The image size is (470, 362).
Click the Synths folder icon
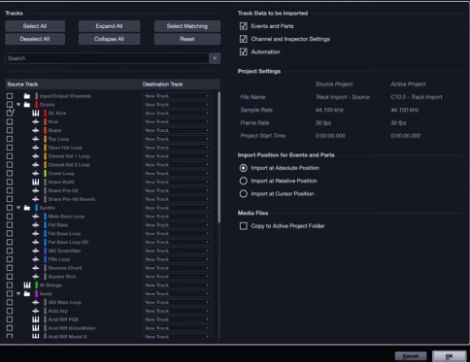tap(27, 208)
